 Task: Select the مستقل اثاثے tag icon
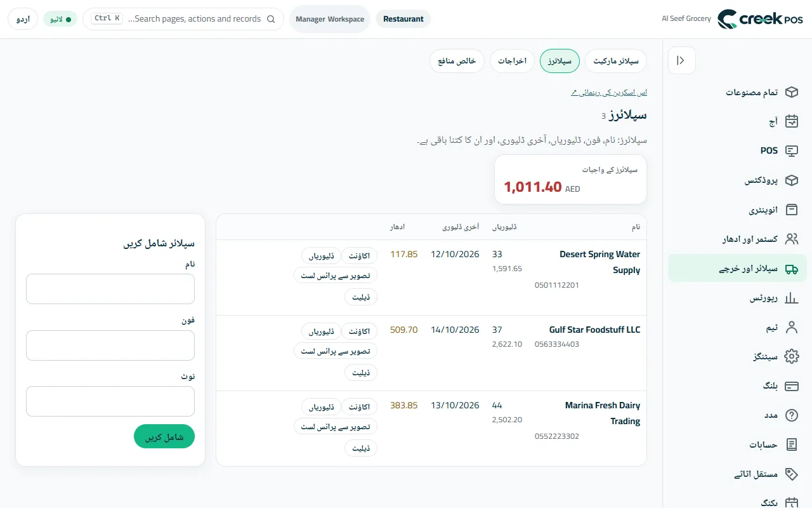pyautogui.click(x=791, y=474)
